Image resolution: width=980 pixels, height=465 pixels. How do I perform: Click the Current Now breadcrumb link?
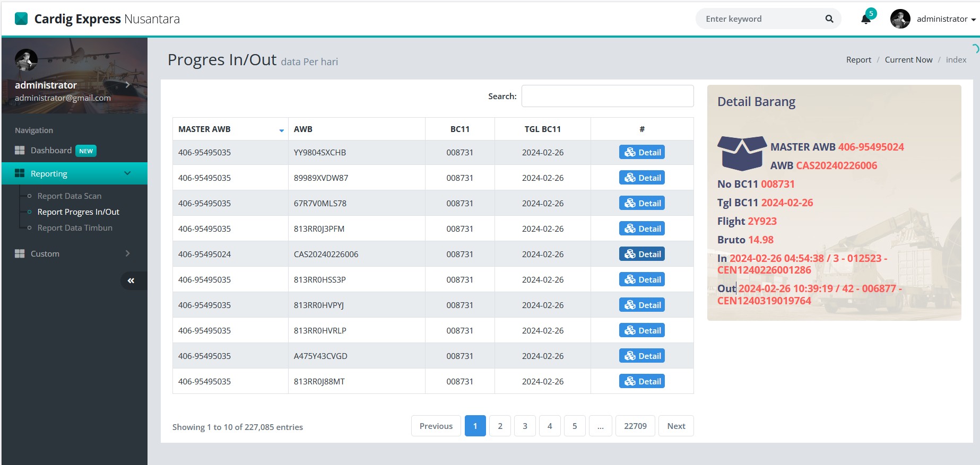908,60
